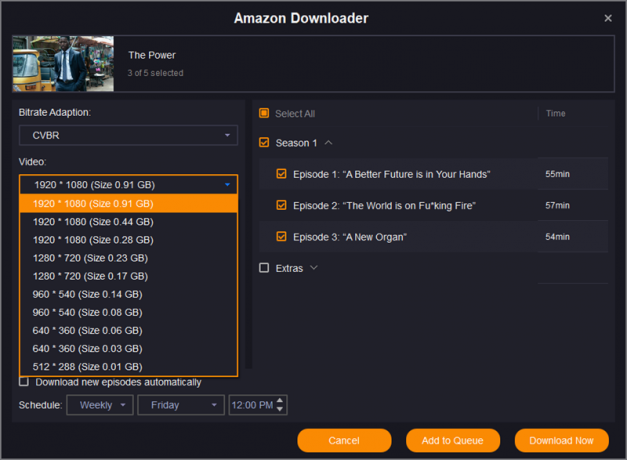Uncheck Episode 3 A New Organ checkbox
The image size is (627, 460).
pyautogui.click(x=282, y=236)
